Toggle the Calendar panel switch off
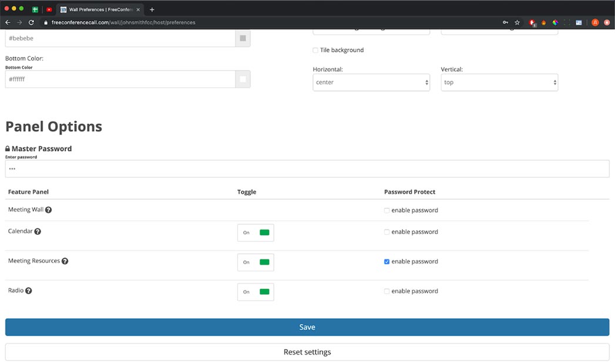This screenshot has width=615, height=364. click(x=256, y=232)
